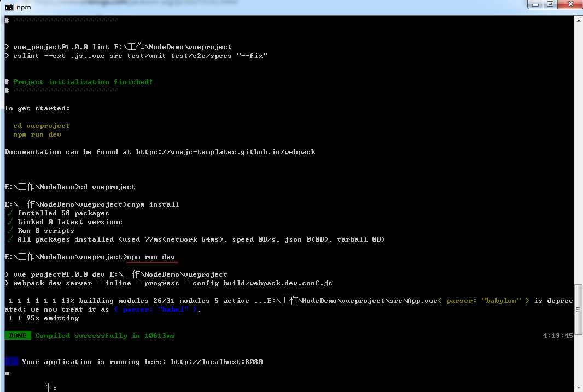This screenshot has height=392, width=583.
Task: Click the blinking cursor line
Action: click(7, 373)
